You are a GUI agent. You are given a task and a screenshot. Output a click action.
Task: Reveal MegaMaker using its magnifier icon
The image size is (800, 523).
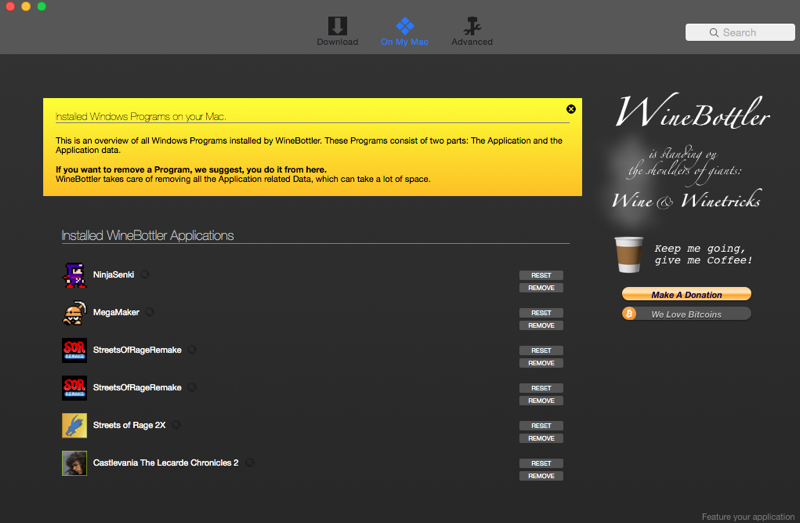click(149, 312)
